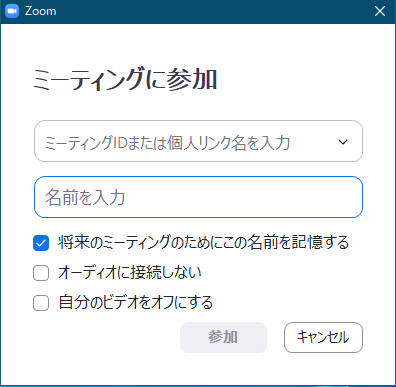The image size is (396, 387).
Task: Click into the 名前を入力 name field
Action: [198, 197]
